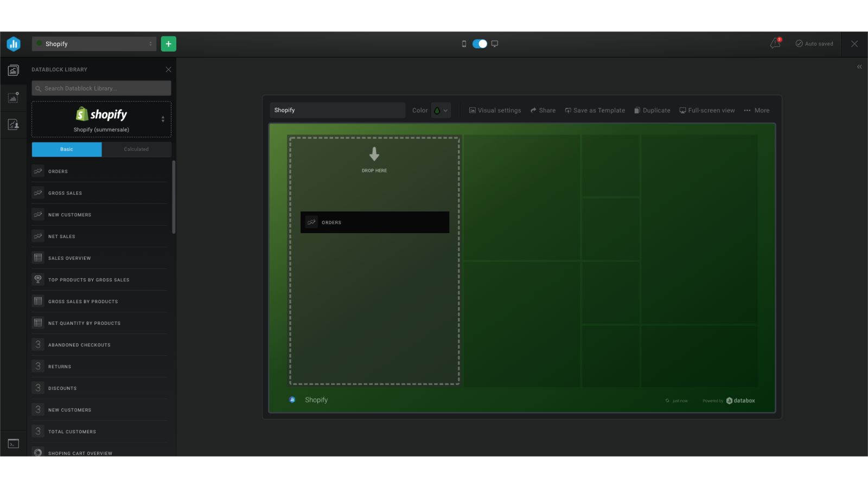The image size is (868, 488).
Task: Click the Search Datablock Library field
Action: coord(101,88)
